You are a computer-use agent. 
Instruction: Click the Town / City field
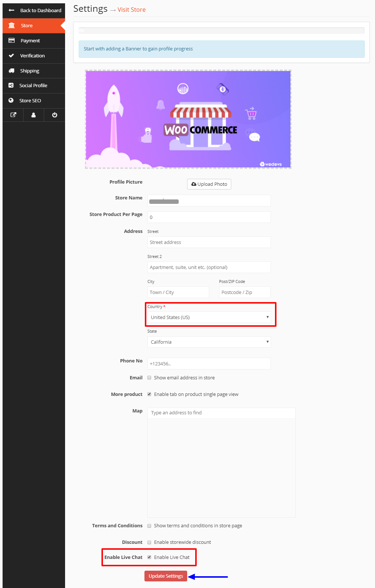[178, 292]
